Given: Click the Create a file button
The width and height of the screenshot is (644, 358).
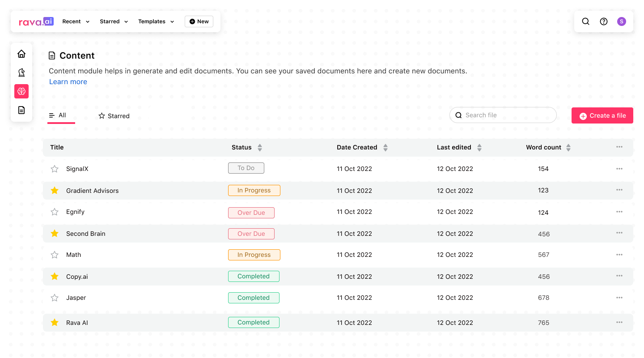Looking at the screenshot, I should coord(602,115).
